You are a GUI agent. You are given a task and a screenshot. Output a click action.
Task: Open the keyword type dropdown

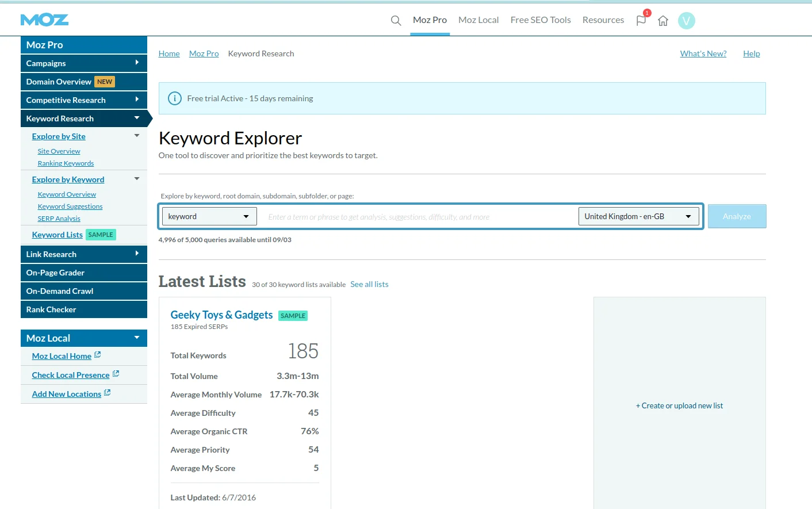(x=209, y=216)
